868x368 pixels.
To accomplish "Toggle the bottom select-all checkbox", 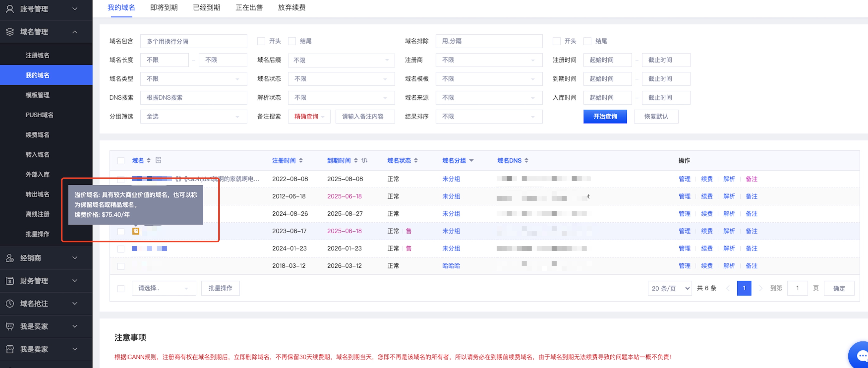I will (121, 289).
